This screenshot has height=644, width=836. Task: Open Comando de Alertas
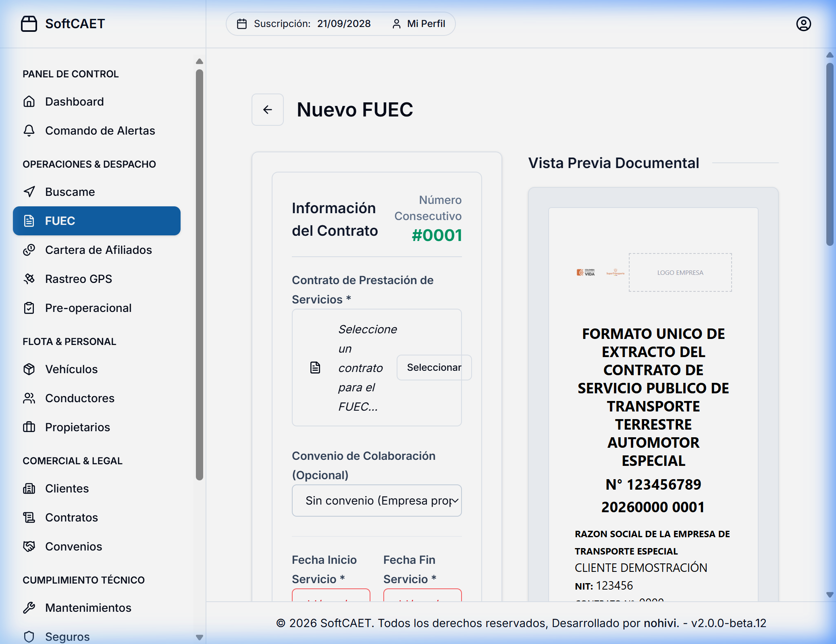100,131
